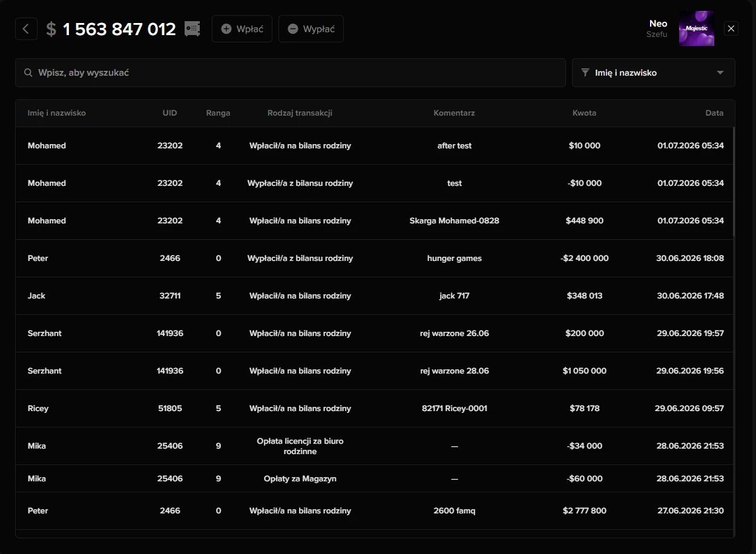
Task: Click the 'hunger games' comment
Action: [455, 259]
